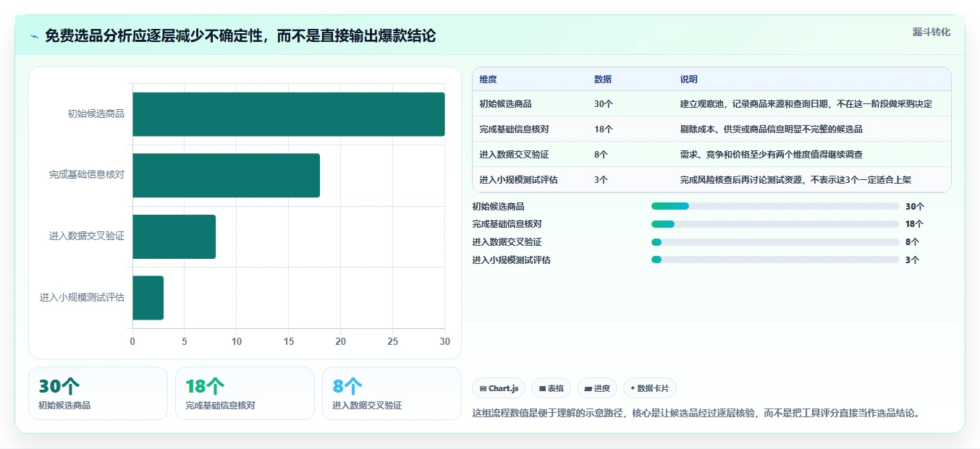Click the 数据卡片 tag chip

[x=650, y=388]
